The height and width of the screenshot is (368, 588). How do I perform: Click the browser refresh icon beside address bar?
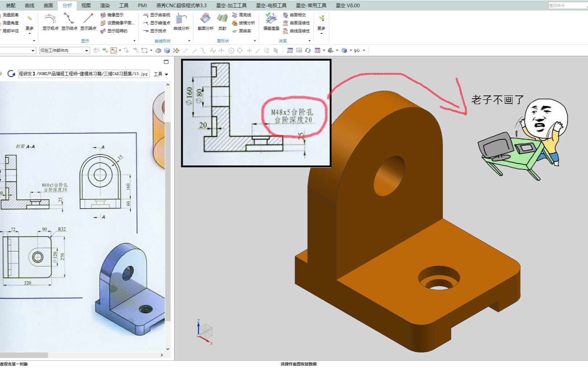11,74
